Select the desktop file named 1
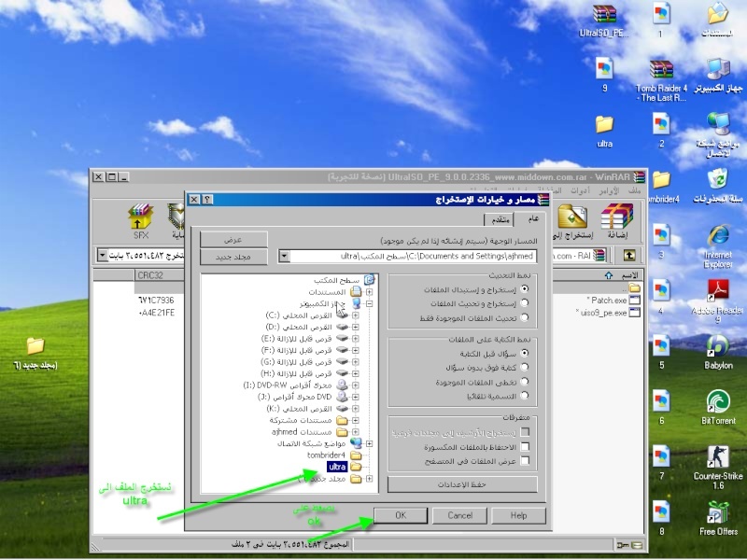 661,20
